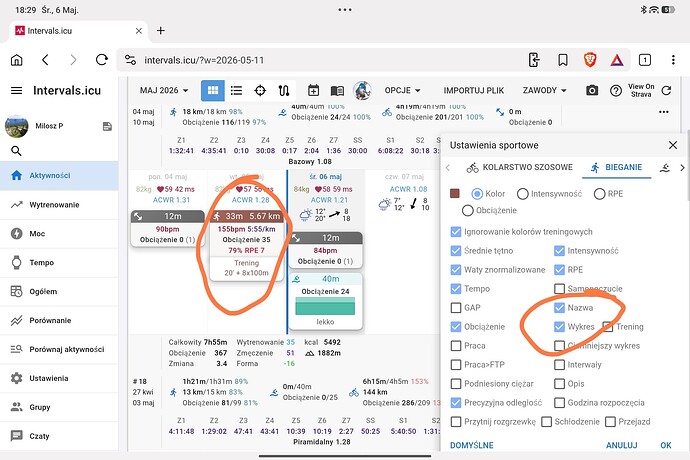Open the Brave Rewards triangle icon
Screen dimensions: 690x460
coord(617,60)
